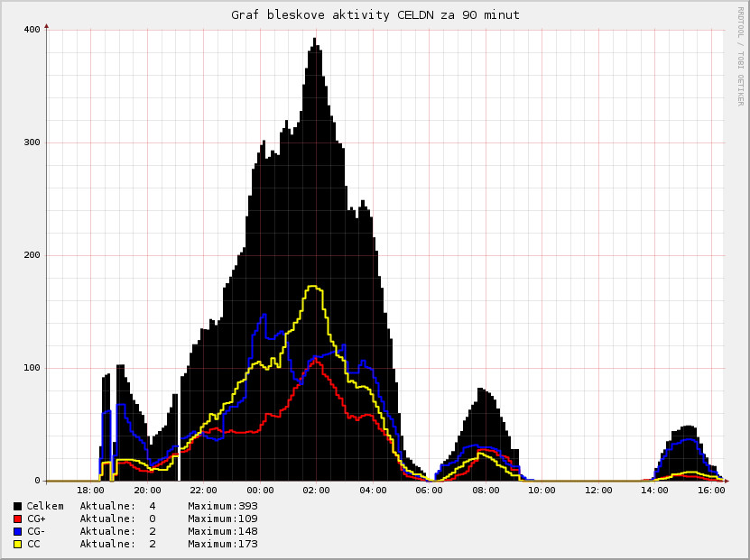The width and height of the screenshot is (750, 560).
Task: Click the yellow CC legend swatch
Action: point(18,545)
